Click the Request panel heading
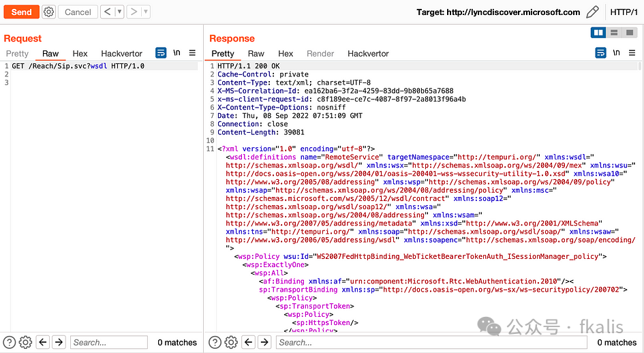The width and height of the screenshot is (644, 353). 22,38
